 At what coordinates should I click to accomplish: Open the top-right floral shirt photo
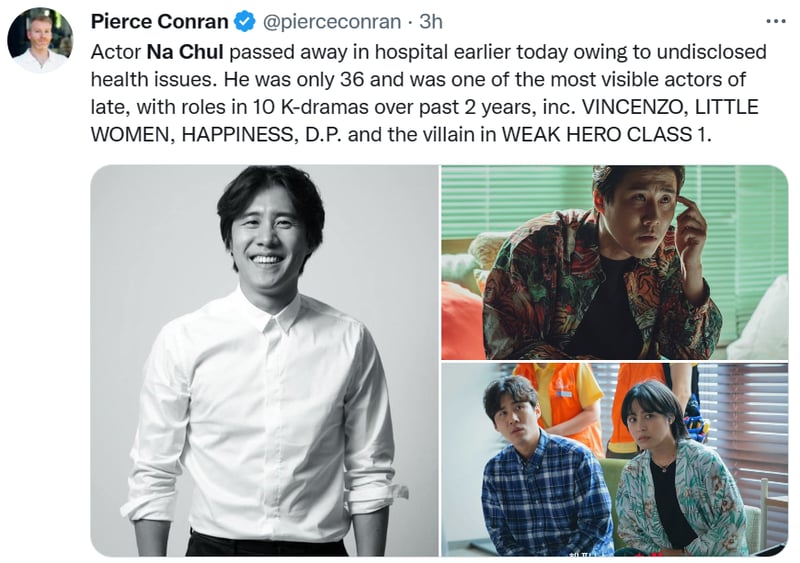coord(614,262)
